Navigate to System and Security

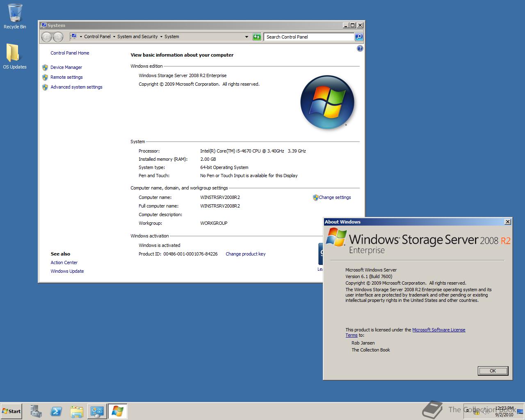point(138,37)
